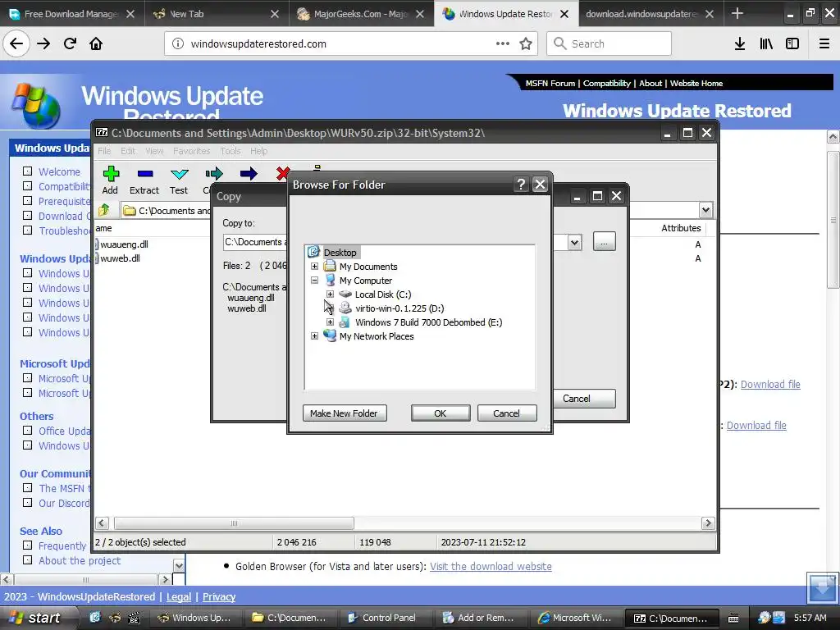
Task: Open the page actions three-dot menu
Action: click(503, 43)
